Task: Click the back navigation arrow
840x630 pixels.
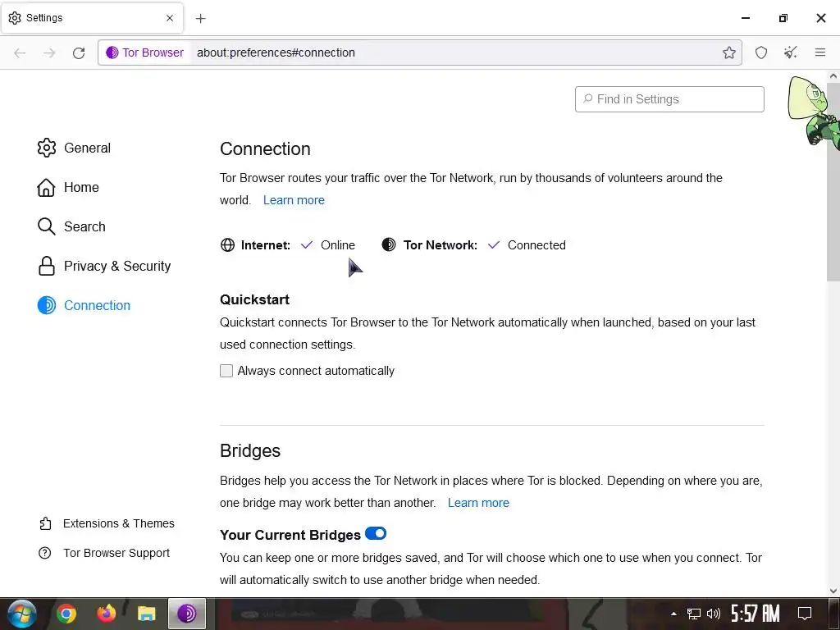Action: (20, 52)
